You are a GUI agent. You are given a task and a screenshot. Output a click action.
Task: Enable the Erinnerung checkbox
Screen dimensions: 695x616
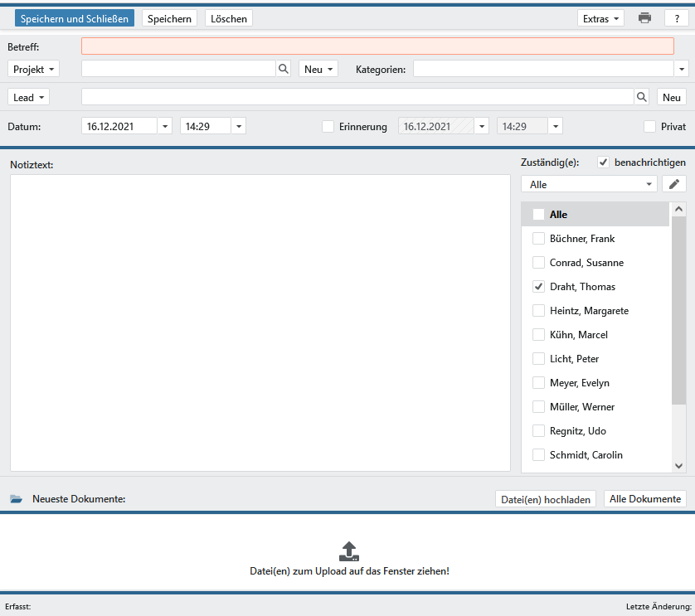(x=328, y=127)
